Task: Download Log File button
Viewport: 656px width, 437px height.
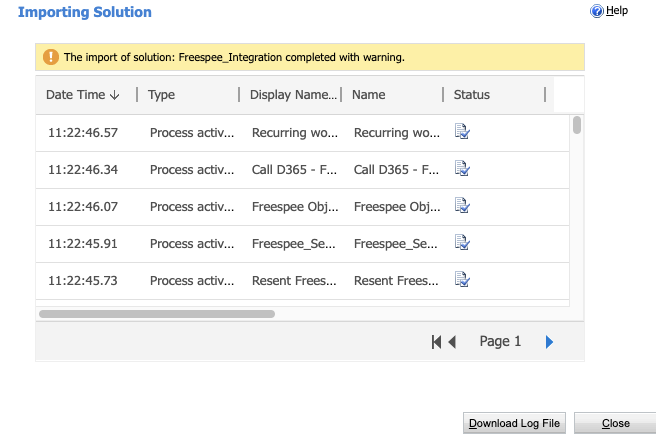Action: tap(514, 423)
